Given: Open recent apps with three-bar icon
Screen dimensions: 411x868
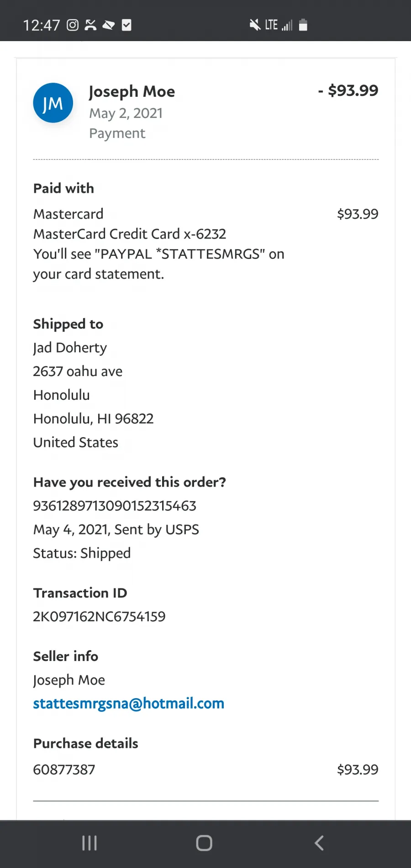Looking at the screenshot, I should [90, 843].
